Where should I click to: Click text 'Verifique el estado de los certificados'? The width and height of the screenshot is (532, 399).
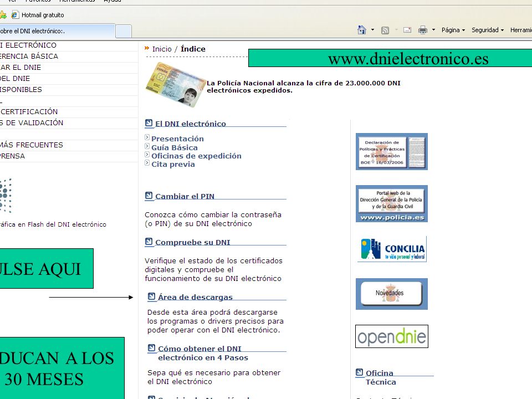point(213,260)
